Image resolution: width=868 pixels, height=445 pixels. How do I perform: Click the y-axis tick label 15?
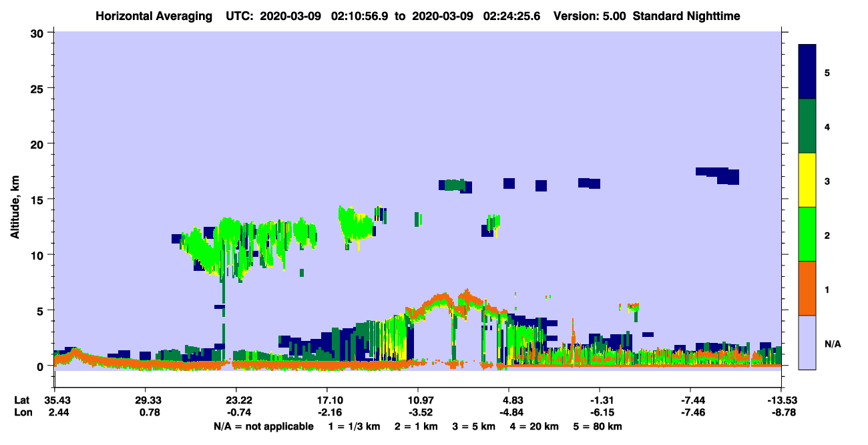pyautogui.click(x=39, y=199)
